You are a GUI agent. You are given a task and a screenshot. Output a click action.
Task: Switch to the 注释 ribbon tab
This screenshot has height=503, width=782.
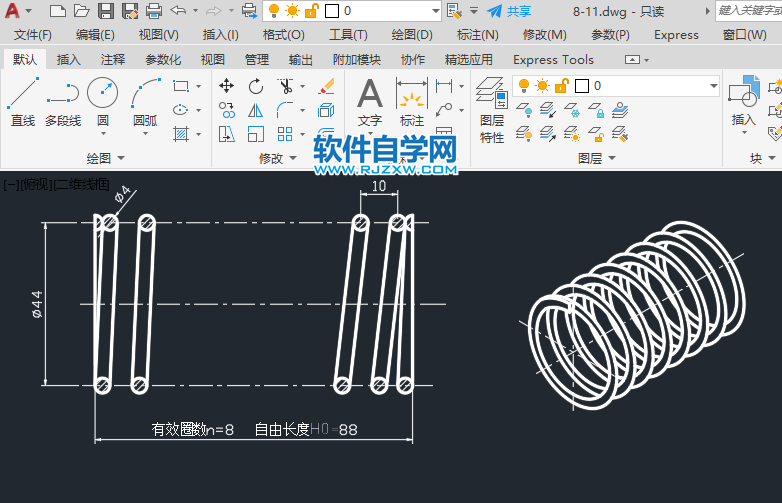pyautogui.click(x=113, y=60)
